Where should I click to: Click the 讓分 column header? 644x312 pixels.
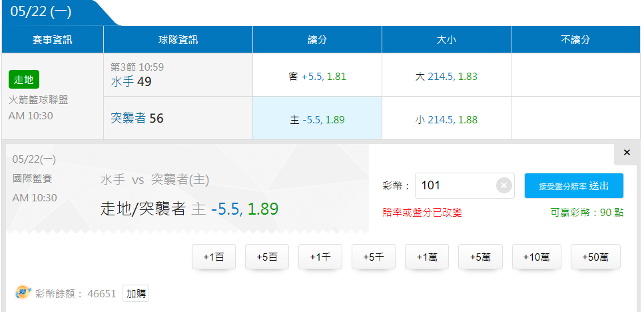pos(317,39)
